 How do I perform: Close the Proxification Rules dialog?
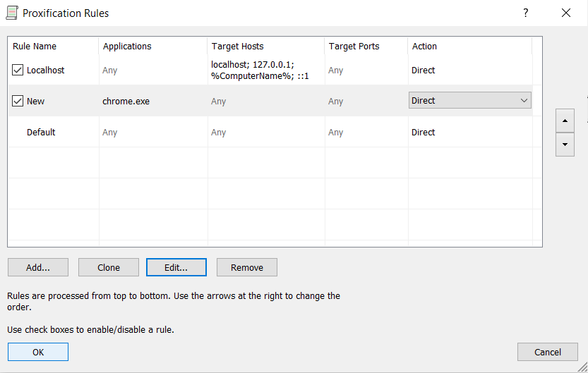pos(566,13)
